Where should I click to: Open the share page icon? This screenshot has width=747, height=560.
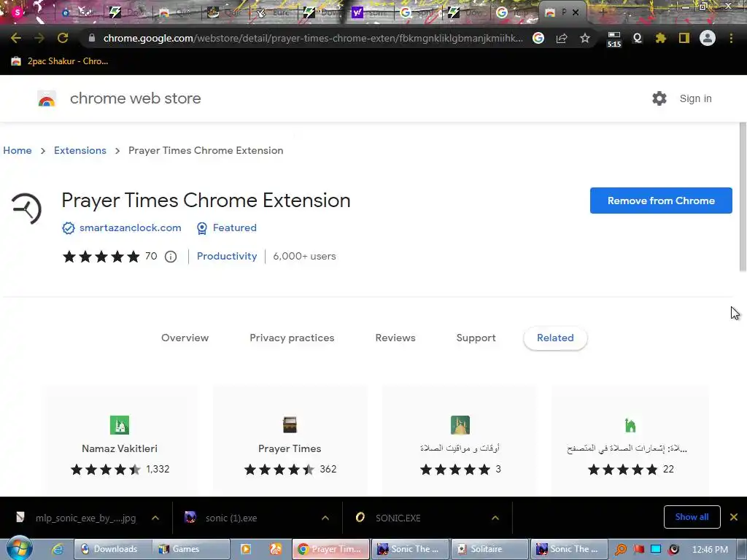pos(562,38)
